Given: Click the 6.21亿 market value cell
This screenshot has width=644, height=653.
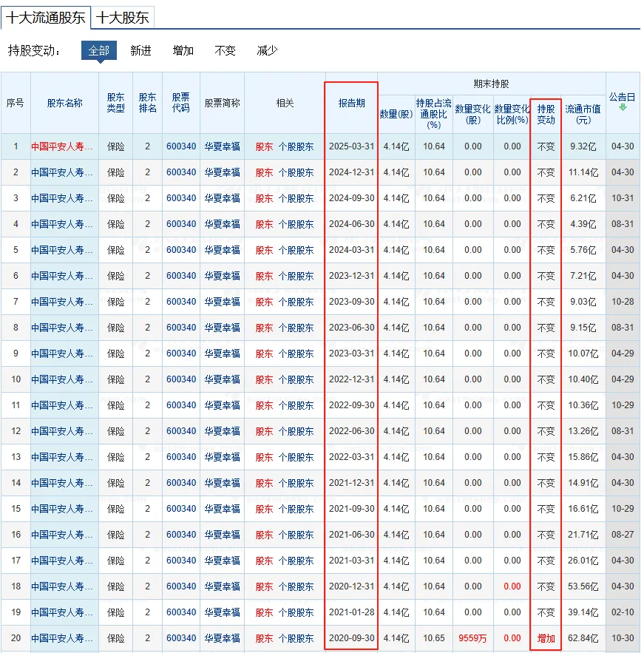Looking at the screenshot, I should (x=583, y=198).
